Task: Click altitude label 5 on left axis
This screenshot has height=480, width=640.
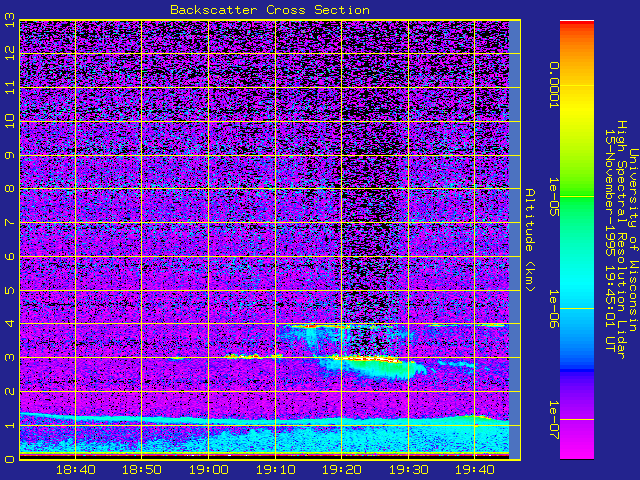Action: click(10, 290)
